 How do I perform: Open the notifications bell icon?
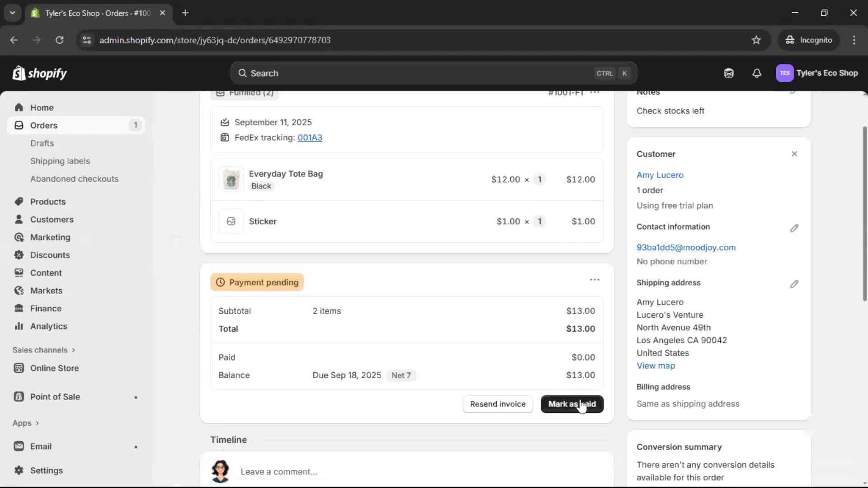(757, 73)
